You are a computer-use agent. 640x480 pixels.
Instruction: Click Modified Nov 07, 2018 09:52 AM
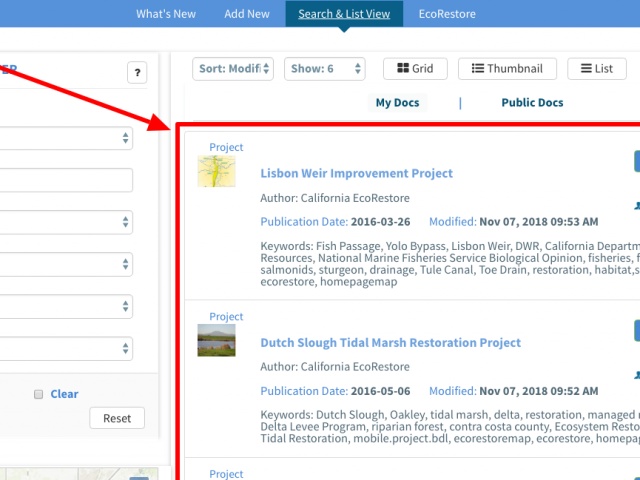[x=513, y=391]
